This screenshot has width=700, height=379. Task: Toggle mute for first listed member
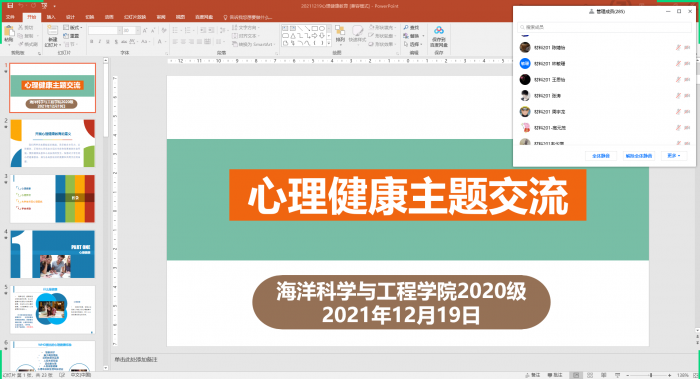[678, 47]
